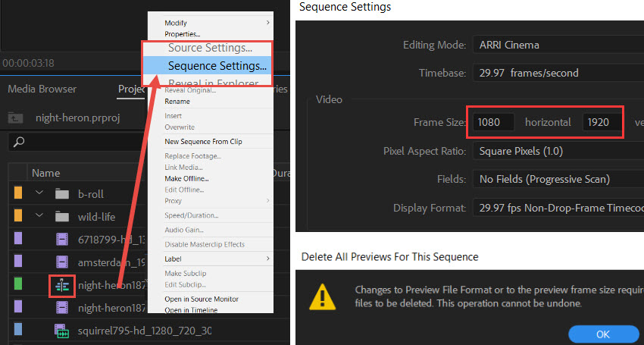Open the Display Format dropdown

pos(558,208)
